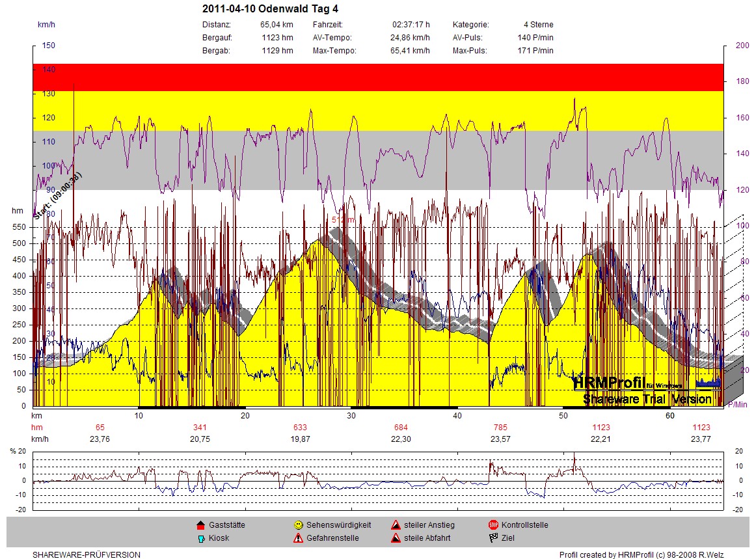This screenshot has height=559, width=756.
Task: Click the Gaststätte house icon in legend
Action: coord(200,525)
